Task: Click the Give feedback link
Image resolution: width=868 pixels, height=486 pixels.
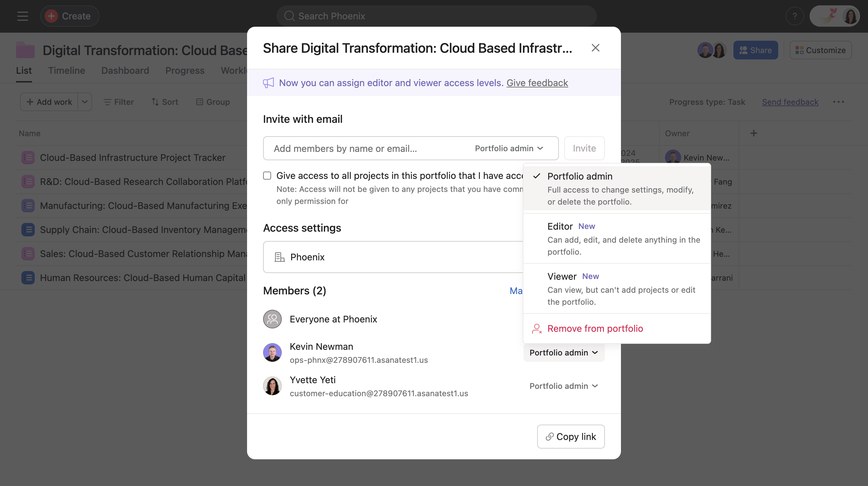Action: [537, 83]
